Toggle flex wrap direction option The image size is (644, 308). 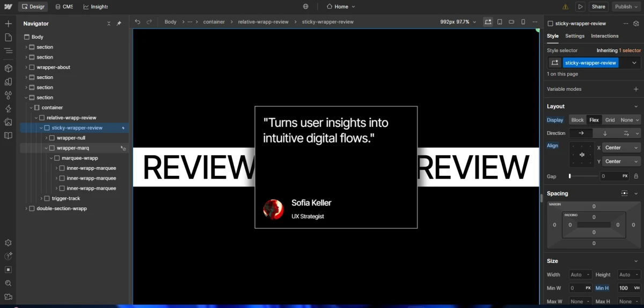[x=625, y=133]
